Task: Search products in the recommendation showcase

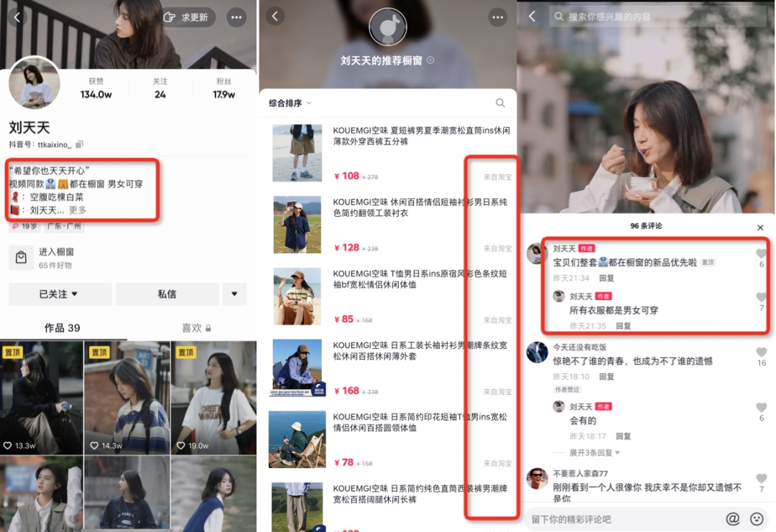Action: click(500, 103)
